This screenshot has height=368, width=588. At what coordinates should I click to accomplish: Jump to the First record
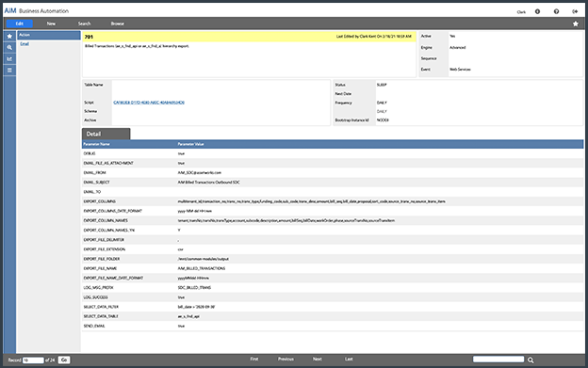pyautogui.click(x=254, y=359)
